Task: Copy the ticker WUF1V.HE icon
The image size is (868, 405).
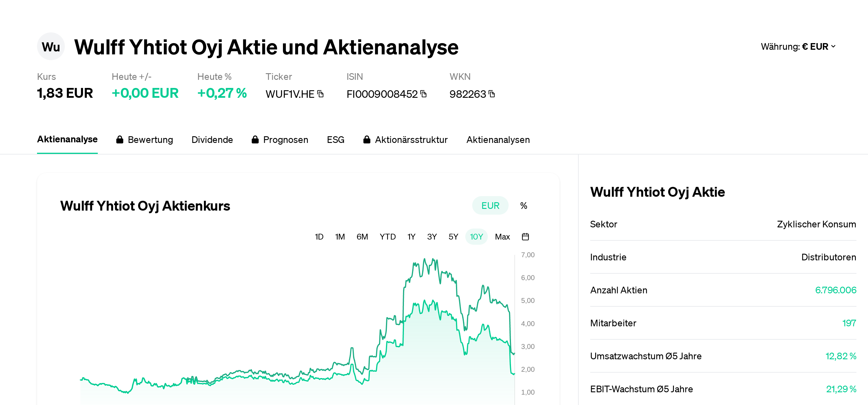Action: [321, 94]
